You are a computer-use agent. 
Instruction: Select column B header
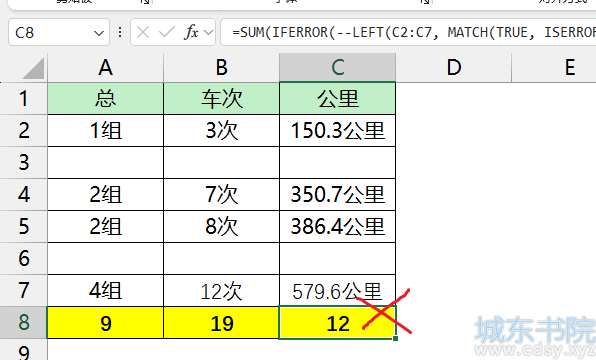tap(221, 68)
